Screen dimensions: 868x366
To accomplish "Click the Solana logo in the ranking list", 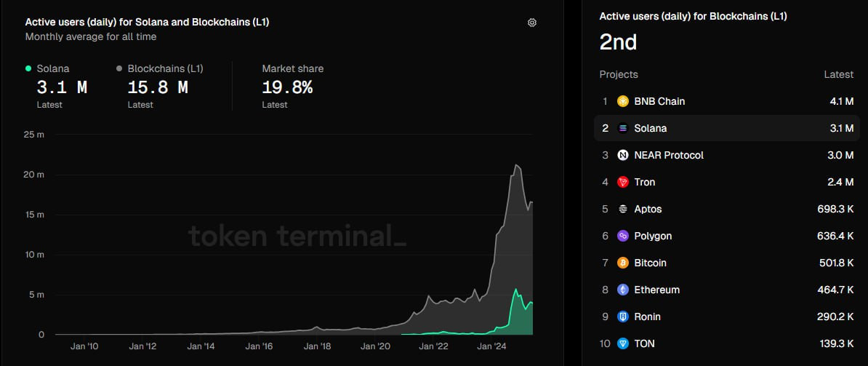I will (x=623, y=129).
